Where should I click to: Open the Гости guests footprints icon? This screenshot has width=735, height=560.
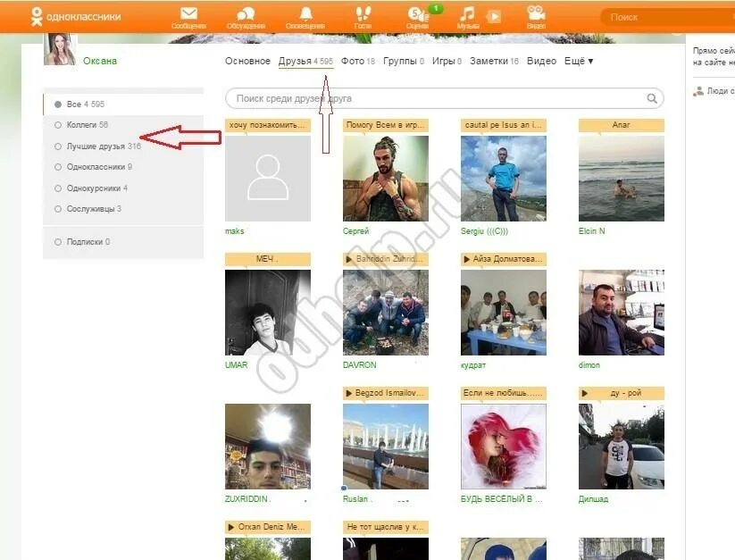(363, 18)
